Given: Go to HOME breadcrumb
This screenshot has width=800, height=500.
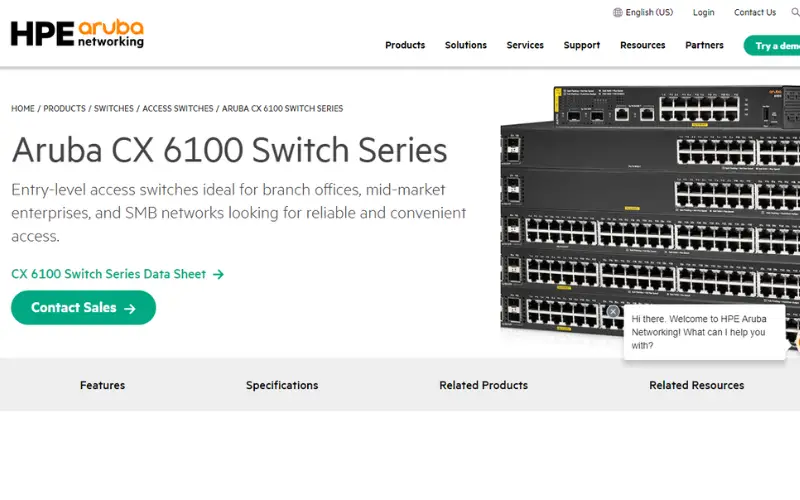Looking at the screenshot, I should coord(23,109).
